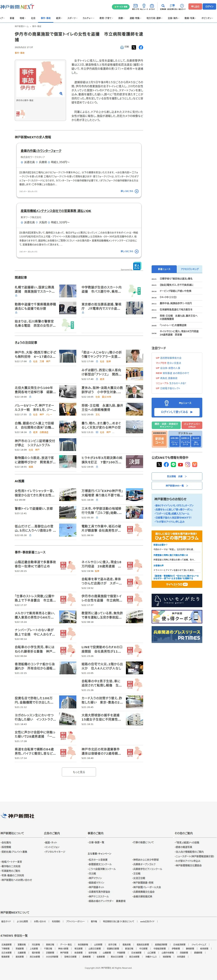
Task: Select the 愛読者コース plan
Action: pos(159,441)
